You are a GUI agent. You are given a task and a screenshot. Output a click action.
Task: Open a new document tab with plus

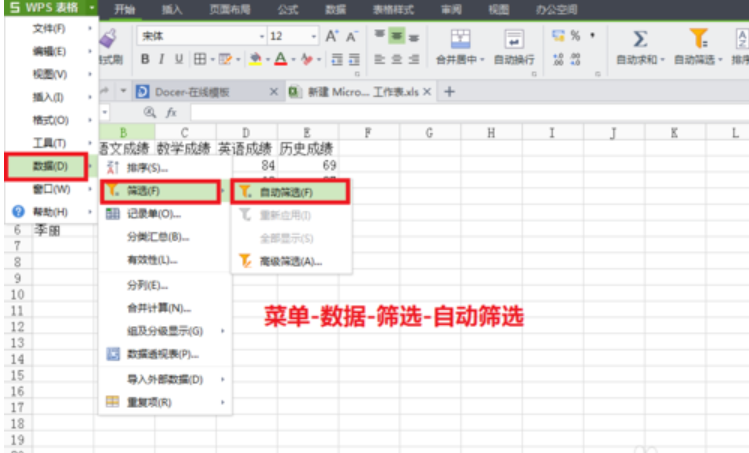tap(449, 91)
